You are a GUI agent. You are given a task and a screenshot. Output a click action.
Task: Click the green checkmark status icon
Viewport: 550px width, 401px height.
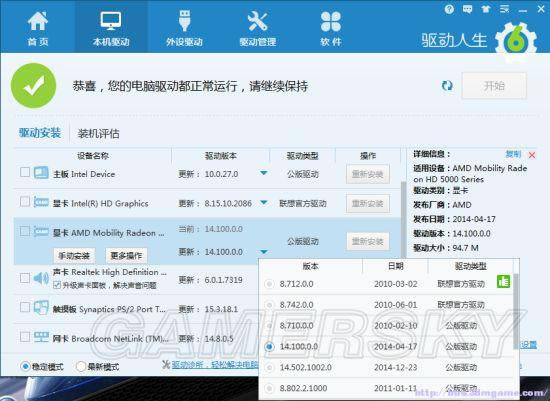(34, 86)
